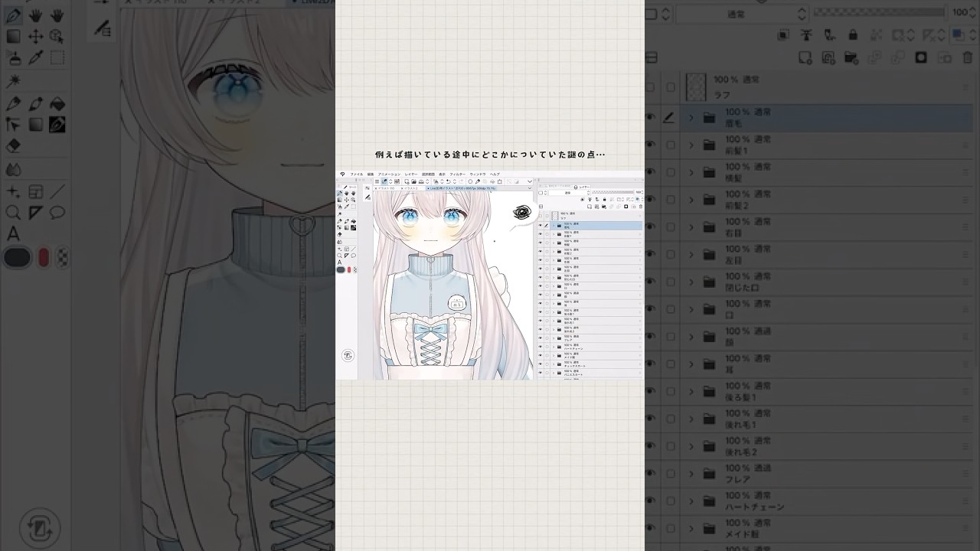The width and height of the screenshot is (980, 551).
Task: Click the main drawing color swatch in enlarged toolbar
Action: click(16, 258)
